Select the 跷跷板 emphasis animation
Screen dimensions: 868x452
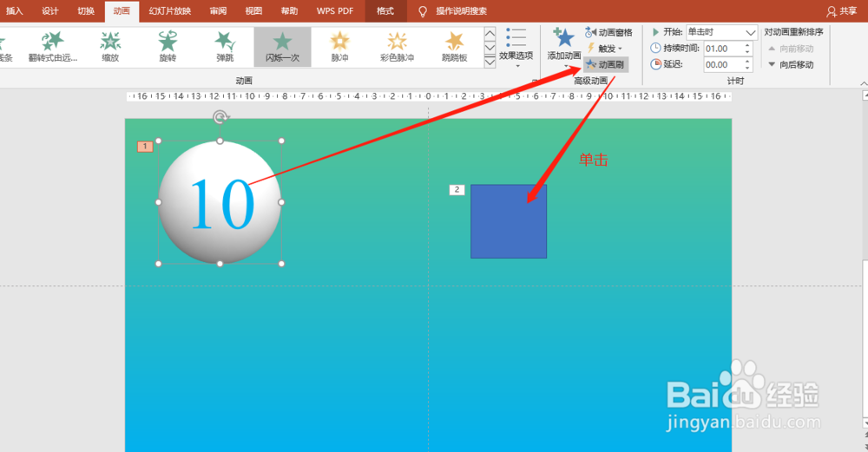click(x=455, y=47)
